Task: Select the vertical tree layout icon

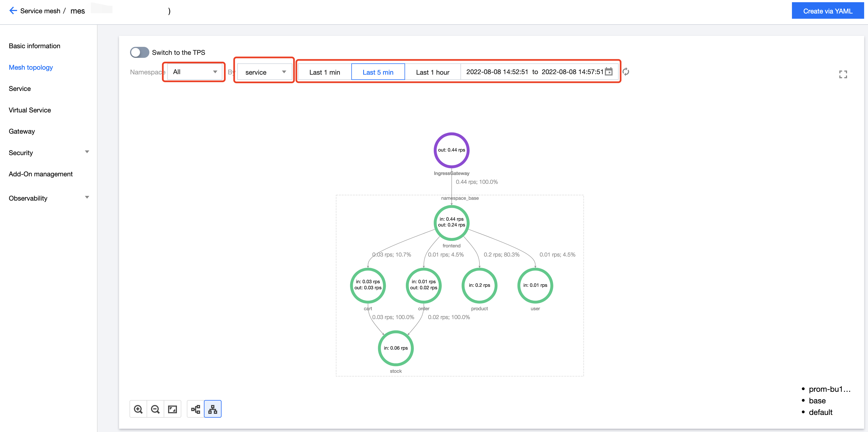Action: [x=213, y=409]
